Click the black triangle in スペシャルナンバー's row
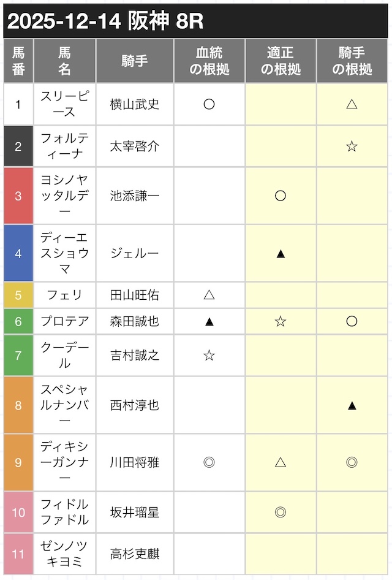This screenshot has height=580, width=392. 352,405
